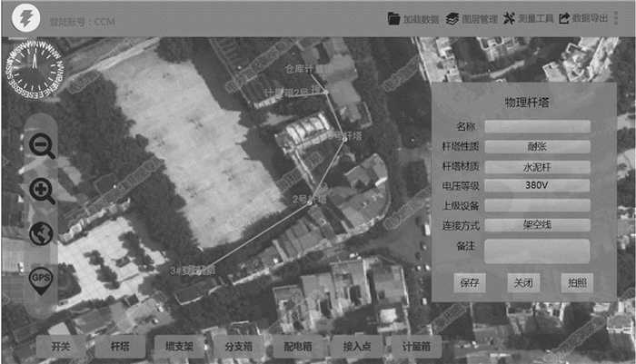Click the 名称 name input field
636x364 pixels.
(x=537, y=127)
